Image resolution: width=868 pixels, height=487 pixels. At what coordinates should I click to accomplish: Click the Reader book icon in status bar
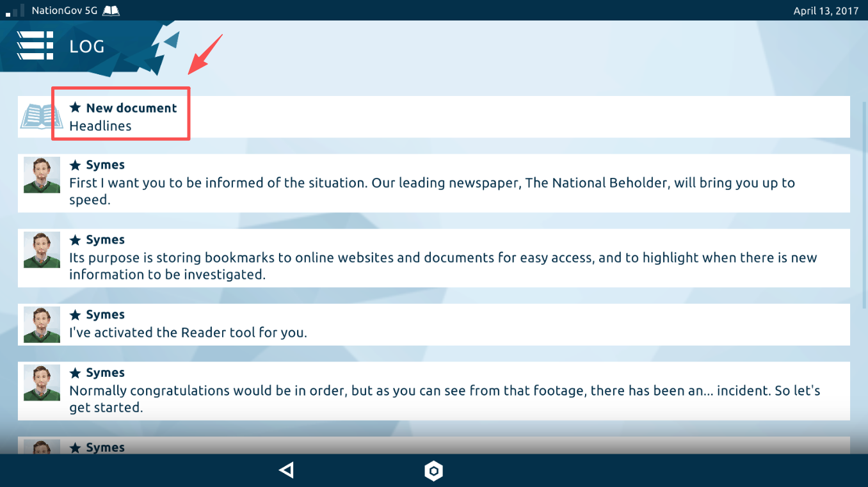click(111, 10)
